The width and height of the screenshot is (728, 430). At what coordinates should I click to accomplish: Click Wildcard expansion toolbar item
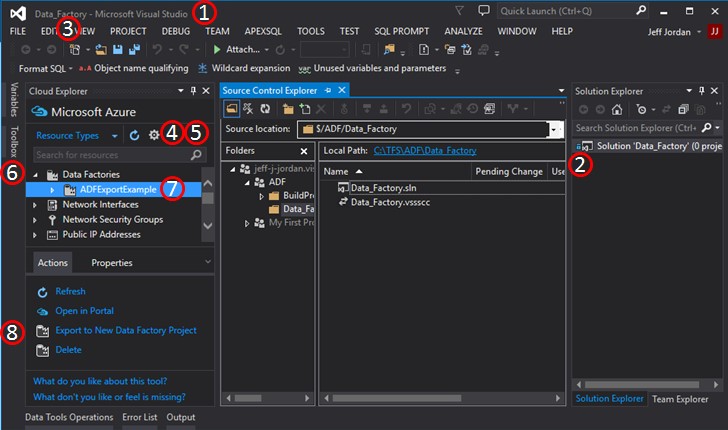[x=244, y=68]
